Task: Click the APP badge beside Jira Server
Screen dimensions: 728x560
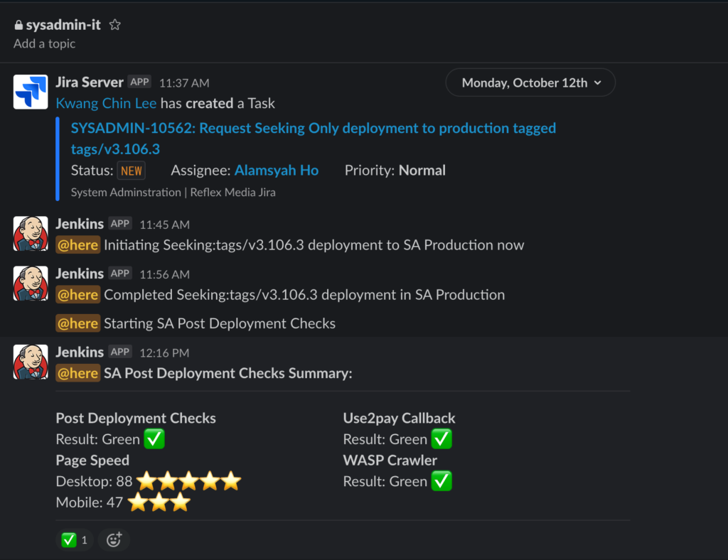Action: tap(139, 82)
